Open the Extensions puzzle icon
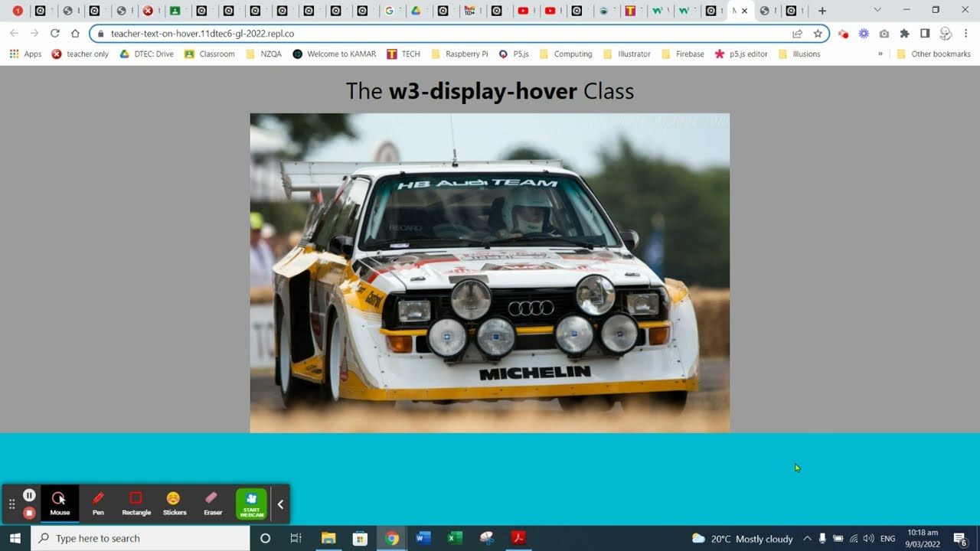The height and width of the screenshot is (551, 980). coord(904,34)
